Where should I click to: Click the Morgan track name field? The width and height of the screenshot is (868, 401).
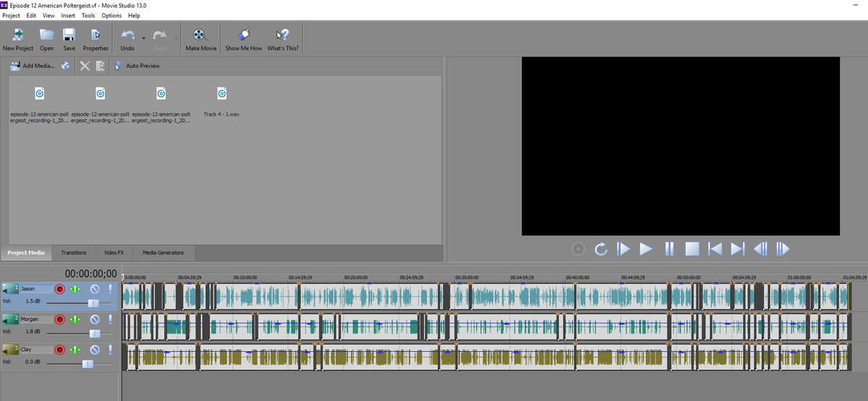tap(35, 319)
